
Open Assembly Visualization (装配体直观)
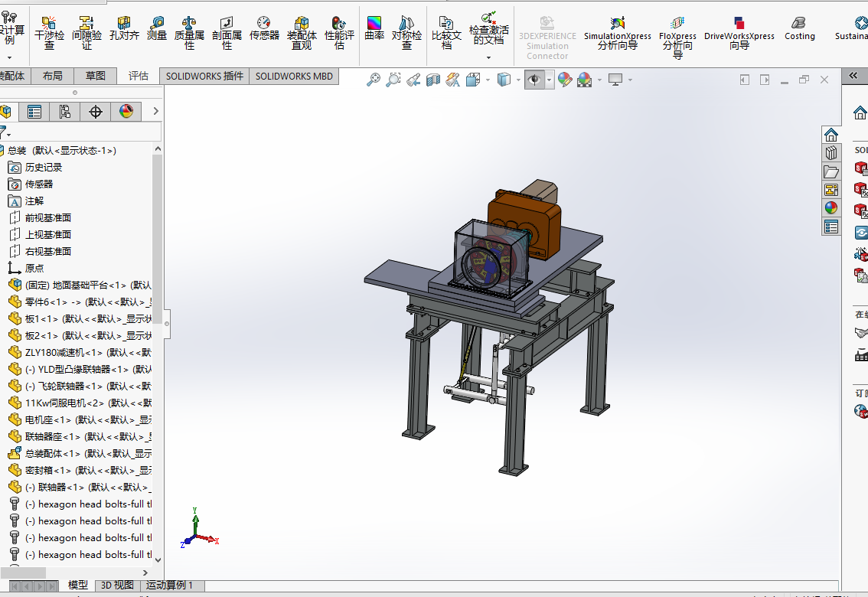302,33
